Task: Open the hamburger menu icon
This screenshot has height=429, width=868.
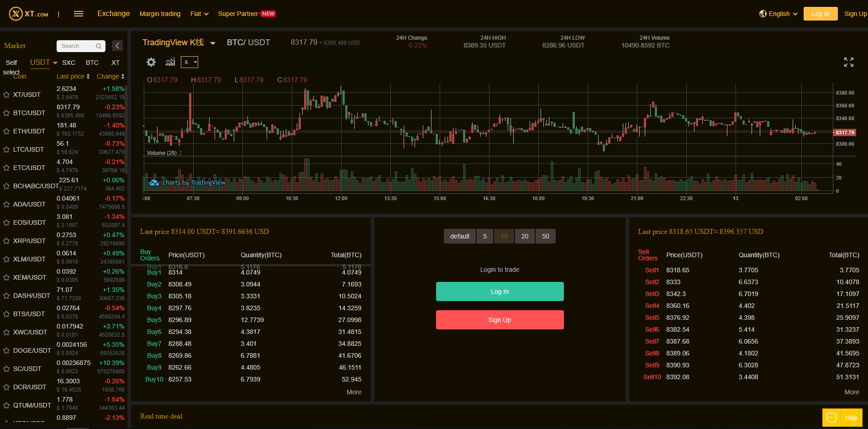Action: point(79,14)
